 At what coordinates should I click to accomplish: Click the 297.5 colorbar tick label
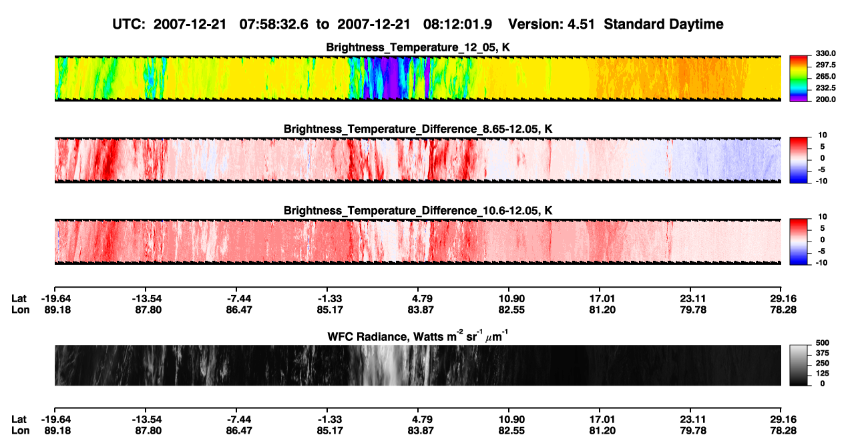pos(825,65)
